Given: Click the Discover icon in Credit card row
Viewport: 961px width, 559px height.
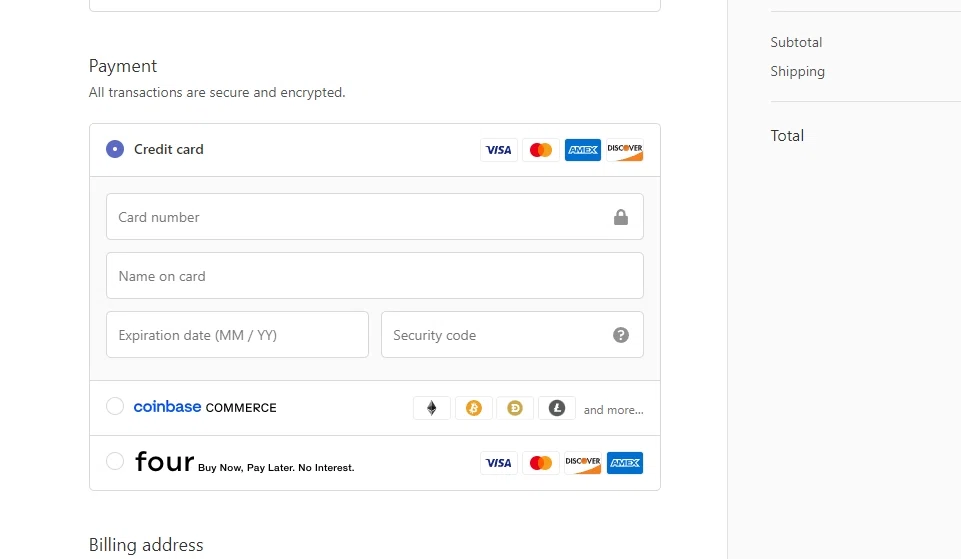Looking at the screenshot, I should point(625,150).
